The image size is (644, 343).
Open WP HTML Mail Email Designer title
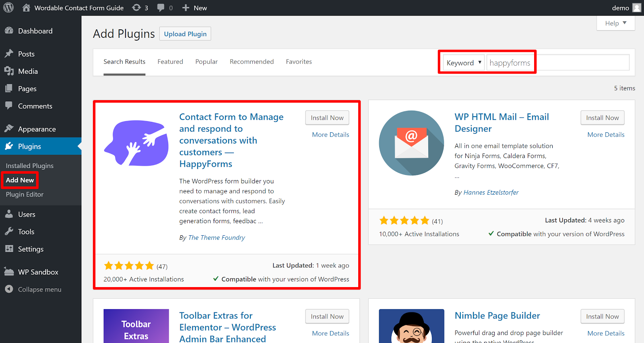point(502,123)
